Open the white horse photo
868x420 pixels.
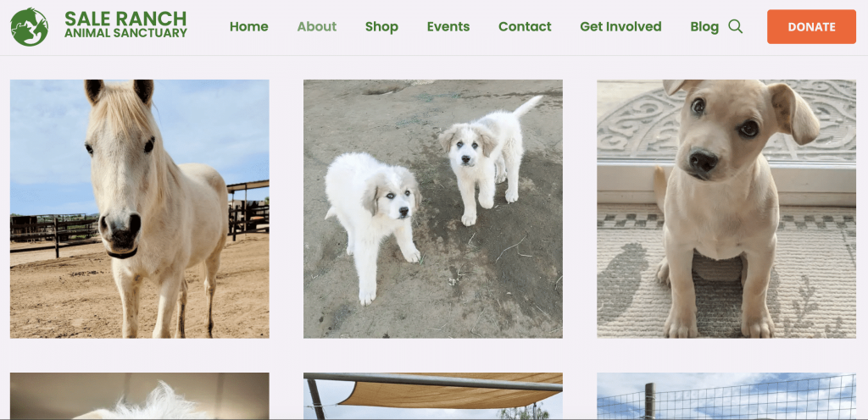pos(140,209)
